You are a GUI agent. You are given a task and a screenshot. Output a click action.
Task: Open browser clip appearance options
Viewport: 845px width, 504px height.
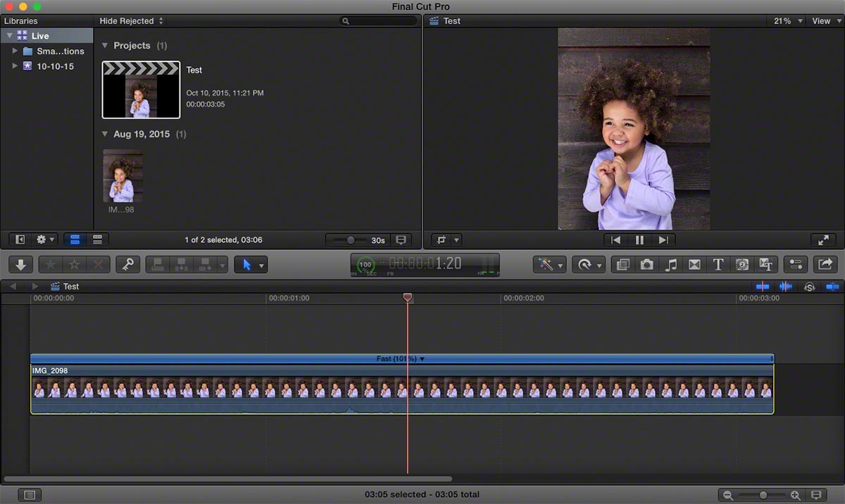point(401,240)
